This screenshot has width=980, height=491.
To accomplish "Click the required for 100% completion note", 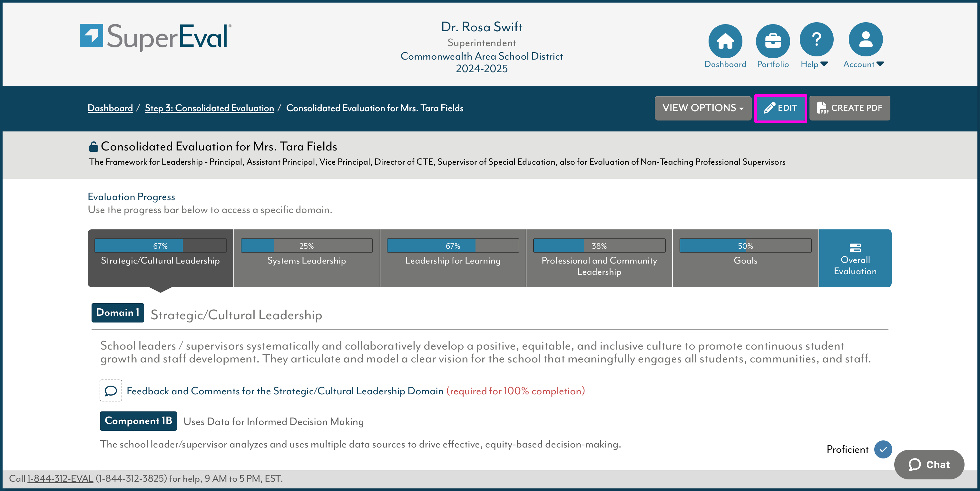I will coord(515,391).
